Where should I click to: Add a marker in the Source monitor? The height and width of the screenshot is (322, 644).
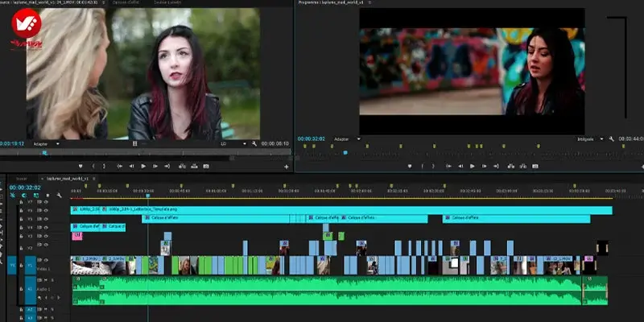pyautogui.click(x=80, y=166)
